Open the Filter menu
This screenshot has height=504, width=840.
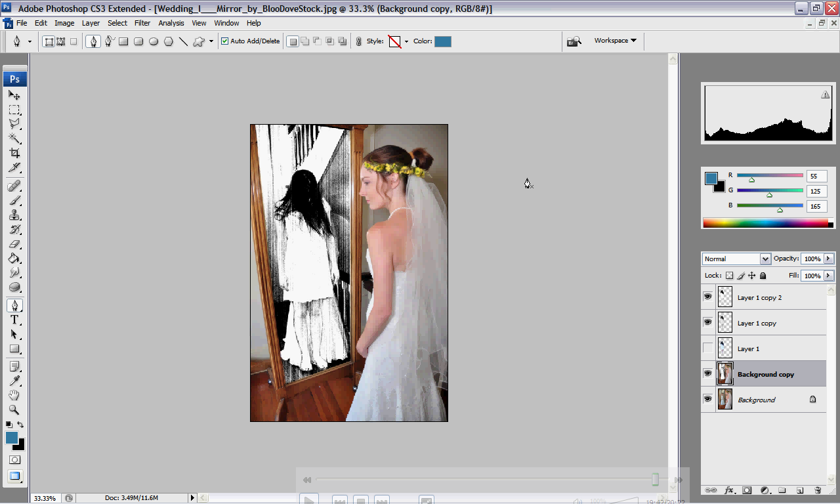[142, 23]
